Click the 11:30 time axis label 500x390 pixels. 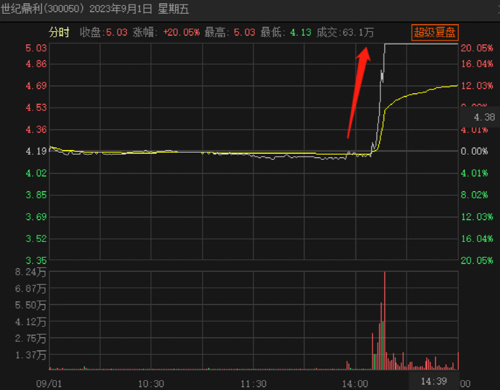253,384
